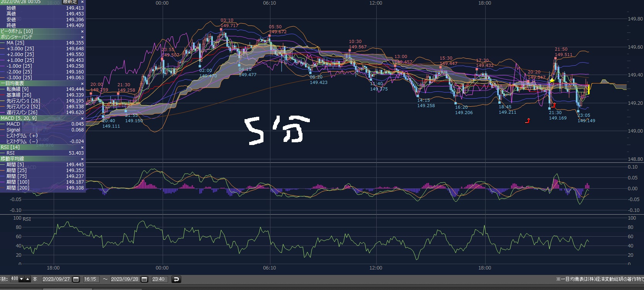
Task: Click the start time field 16:15
Action: click(x=90, y=279)
